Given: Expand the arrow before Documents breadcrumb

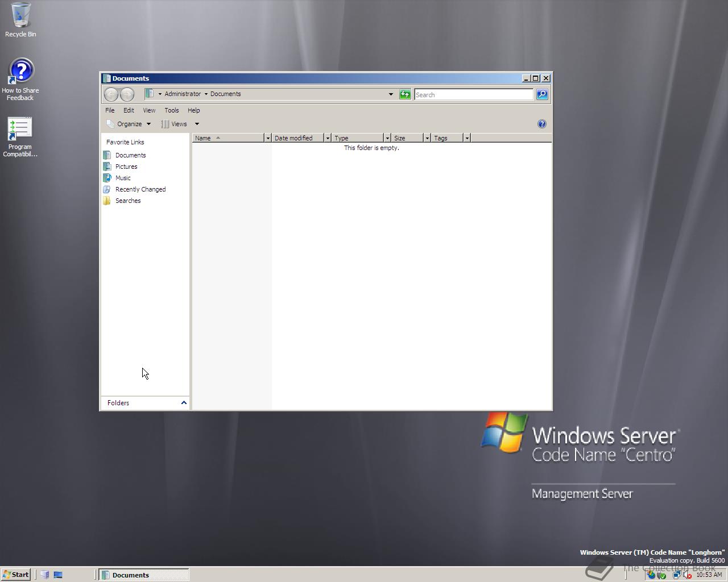Looking at the screenshot, I should [206, 94].
